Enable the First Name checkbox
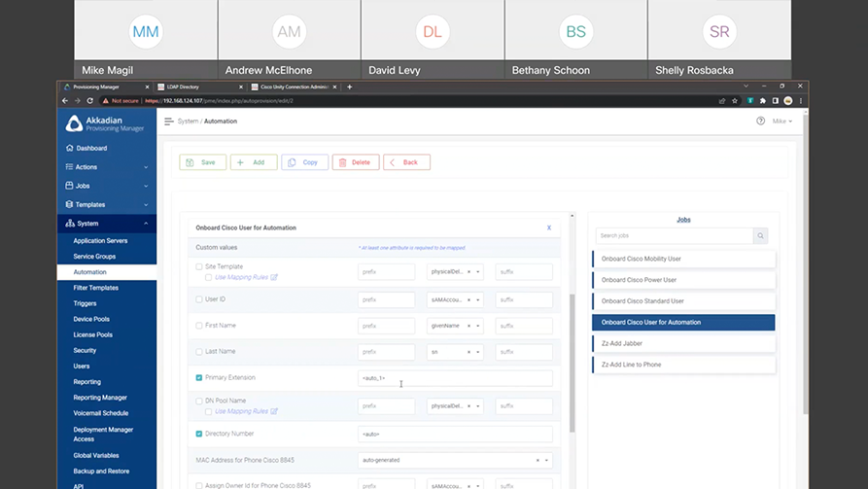868x489 pixels. [x=199, y=326]
